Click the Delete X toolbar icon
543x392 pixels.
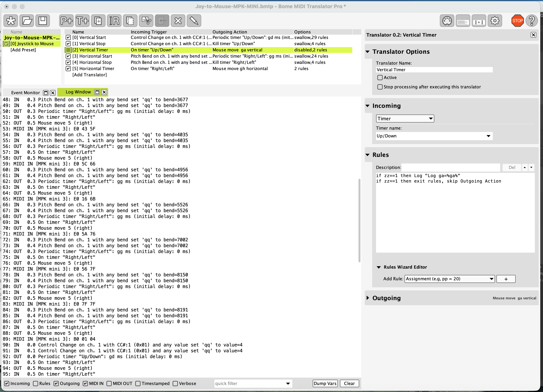[x=178, y=21]
